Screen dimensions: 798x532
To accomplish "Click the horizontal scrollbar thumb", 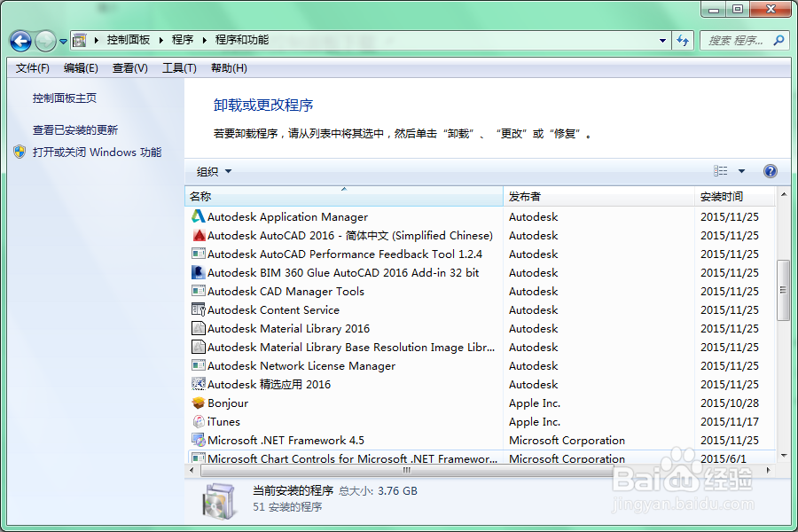I will (x=407, y=471).
